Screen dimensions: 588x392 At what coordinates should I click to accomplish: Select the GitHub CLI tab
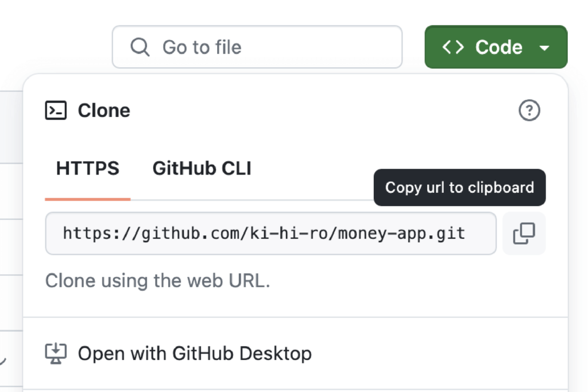coord(202,169)
